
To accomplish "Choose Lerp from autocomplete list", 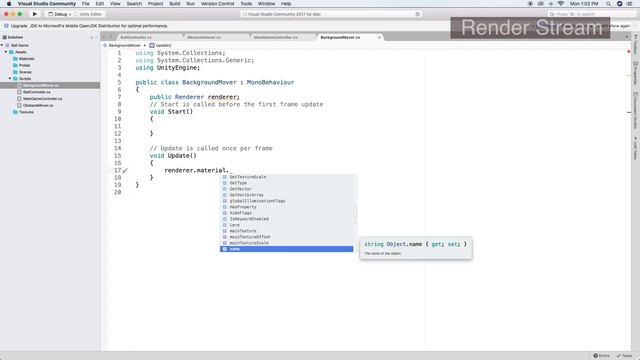I will (x=286, y=225).
